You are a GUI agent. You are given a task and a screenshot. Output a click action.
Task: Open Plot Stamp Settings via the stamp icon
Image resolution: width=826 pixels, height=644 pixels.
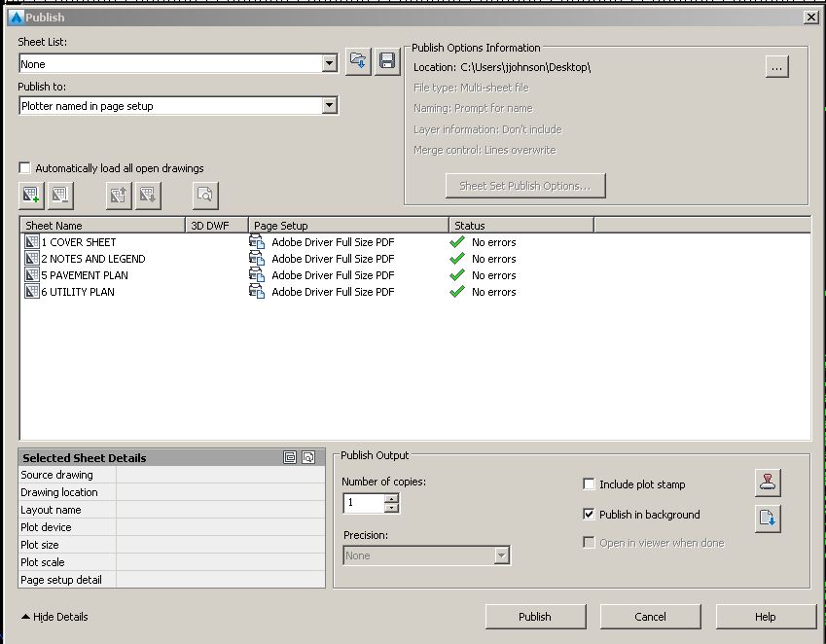click(768, 483)
